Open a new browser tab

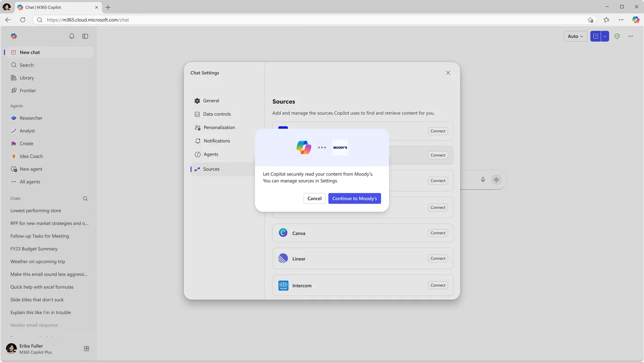point(108,7)
